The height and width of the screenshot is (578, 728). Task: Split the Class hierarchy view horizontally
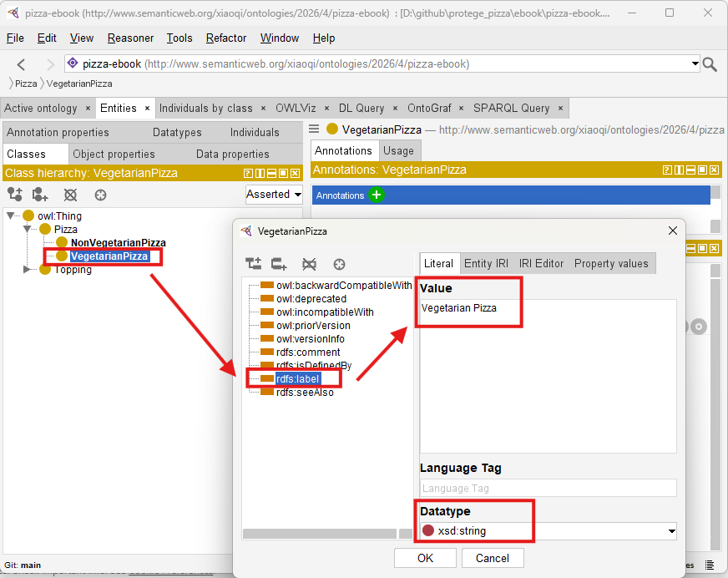coord(271,173)
